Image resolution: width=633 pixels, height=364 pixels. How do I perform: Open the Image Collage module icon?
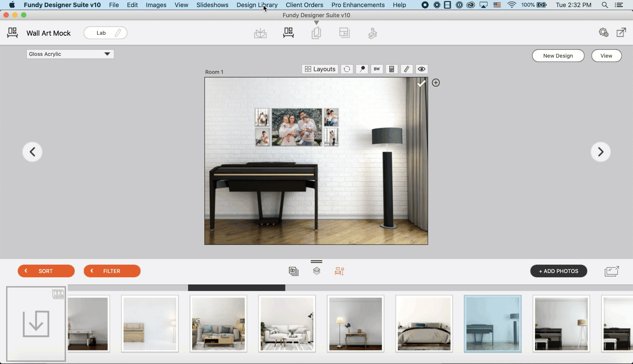344,33
